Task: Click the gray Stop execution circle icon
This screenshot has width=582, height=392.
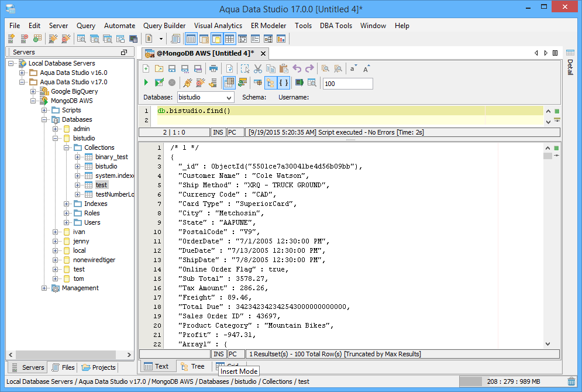Action: (x=172, y=82)
